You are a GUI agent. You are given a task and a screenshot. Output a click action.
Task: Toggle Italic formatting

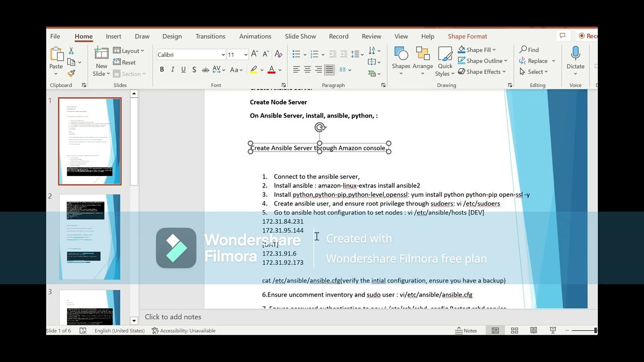(x=173, y=70)
